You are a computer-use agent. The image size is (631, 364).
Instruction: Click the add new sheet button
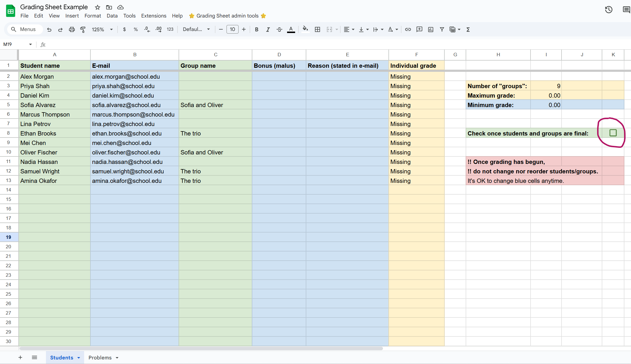tap(20, 357)
